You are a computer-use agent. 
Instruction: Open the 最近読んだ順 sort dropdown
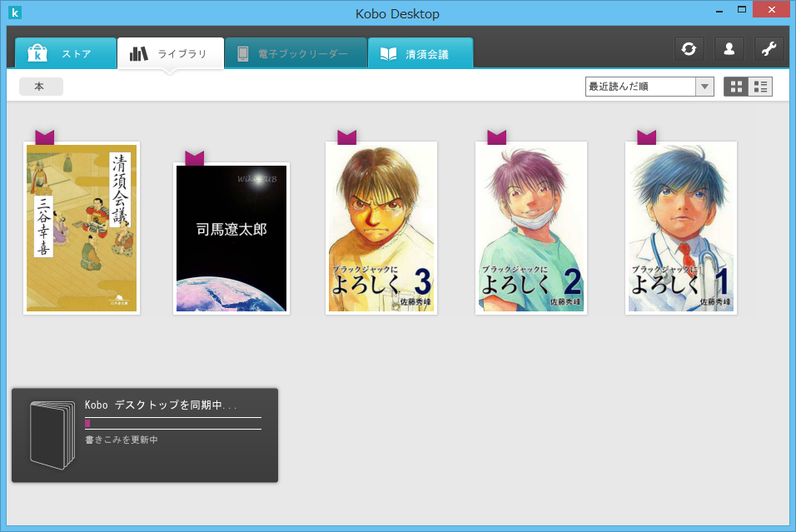(x=641, y=86)
